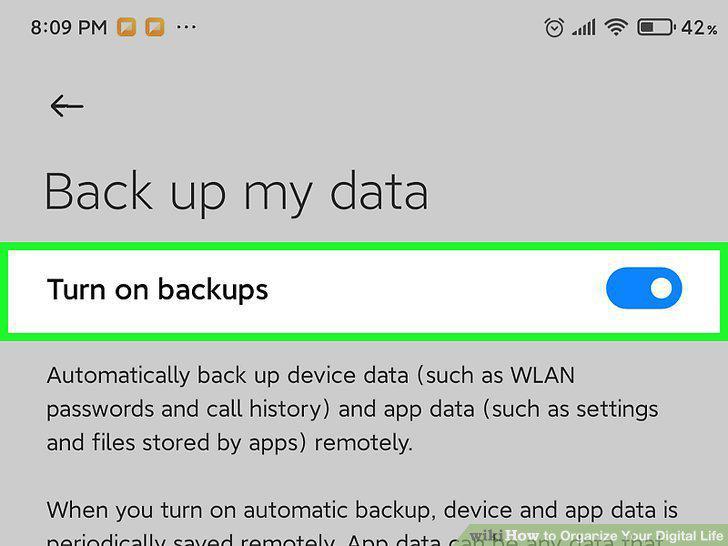Click the wiki logo in the watermark
728x546 pixels.
pos(486,536)
